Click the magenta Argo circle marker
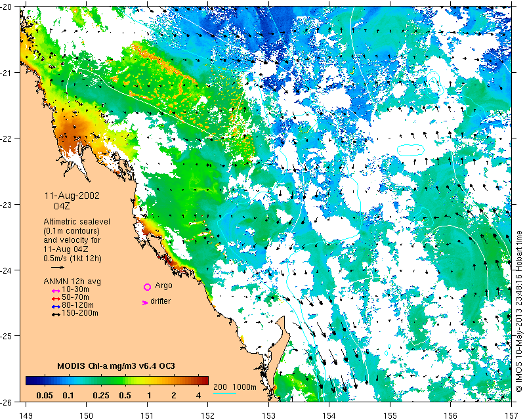The height and width of the screenshot is (420, 525). click(147, 287)
